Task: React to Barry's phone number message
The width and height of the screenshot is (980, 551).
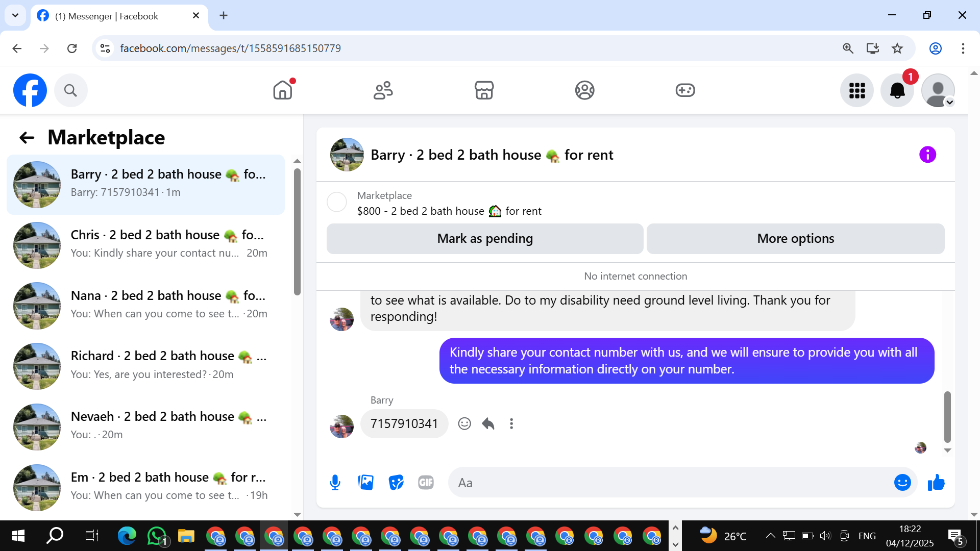Action: coord(464,423)
